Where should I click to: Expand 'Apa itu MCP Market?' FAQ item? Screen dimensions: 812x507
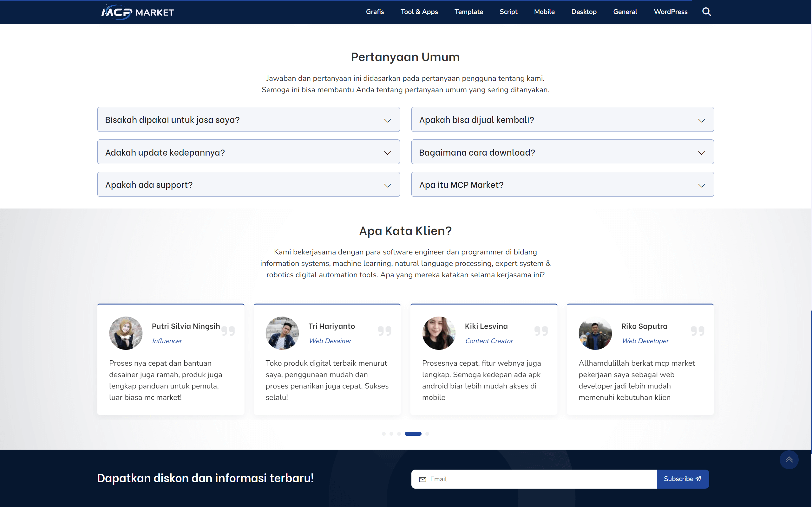click(562, 184)
